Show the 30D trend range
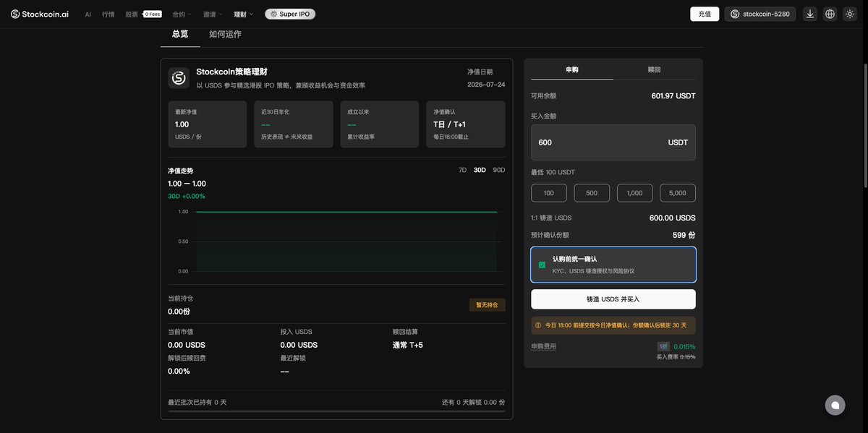The height and width of the screenshot is (433, 868). (x=480, y=170)
